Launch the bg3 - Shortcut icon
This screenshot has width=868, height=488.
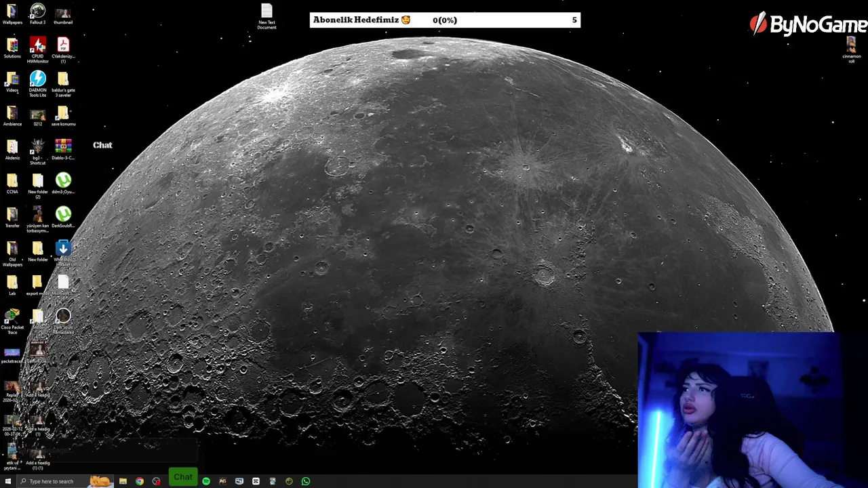pyautogui.click(x=38, y=152)
